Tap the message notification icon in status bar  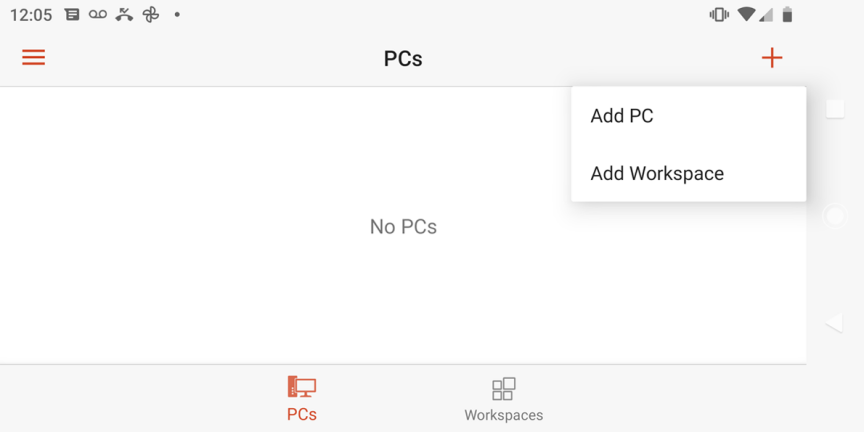click(x=72, y=15)
